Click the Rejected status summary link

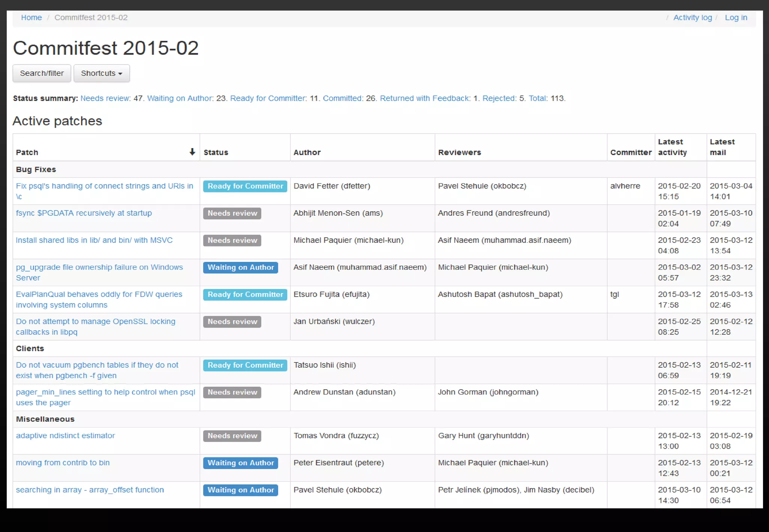(499, 98)
